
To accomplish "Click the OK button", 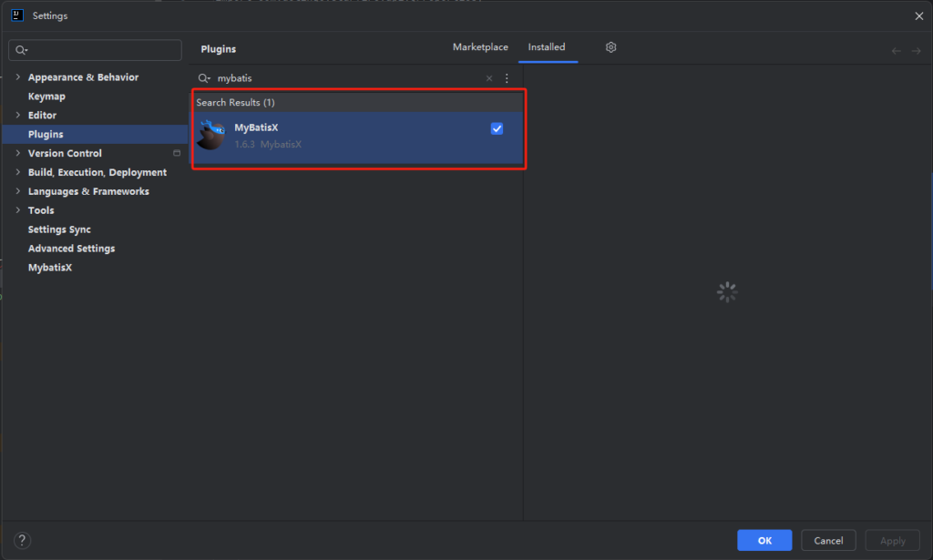I will click(764, 540).
